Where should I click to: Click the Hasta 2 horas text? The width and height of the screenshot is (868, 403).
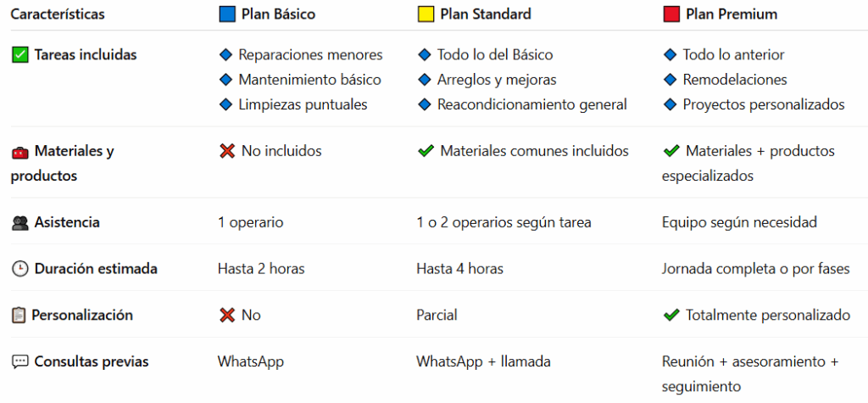click(261, 269)
